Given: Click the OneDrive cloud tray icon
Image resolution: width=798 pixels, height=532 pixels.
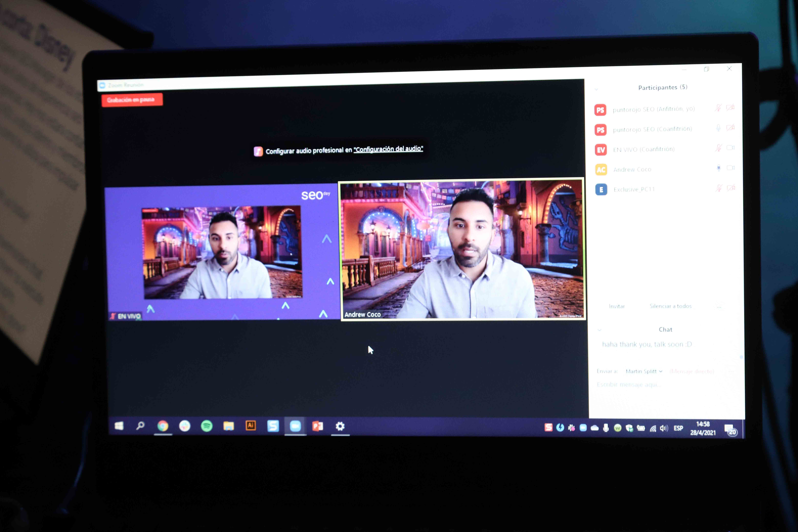Looking at the screenshot, I should pyautogui.click(x=594, y=428).
